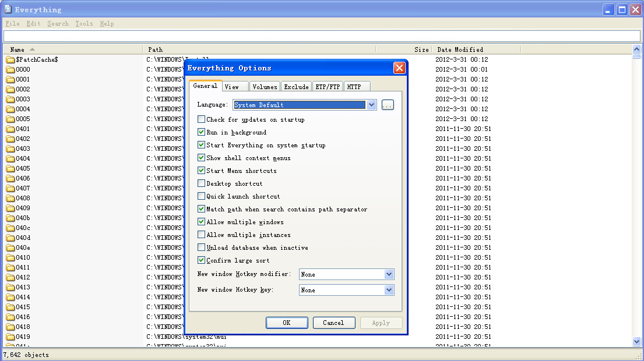Screen dimensions: 644x361
Task: Click the folder icon of $PatchCache$
Action: pyautogui.click(x=10, y=60)
